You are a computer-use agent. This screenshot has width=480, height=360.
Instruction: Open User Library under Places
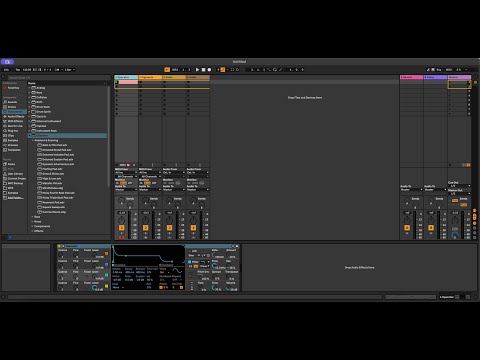(x=15, y=174)
